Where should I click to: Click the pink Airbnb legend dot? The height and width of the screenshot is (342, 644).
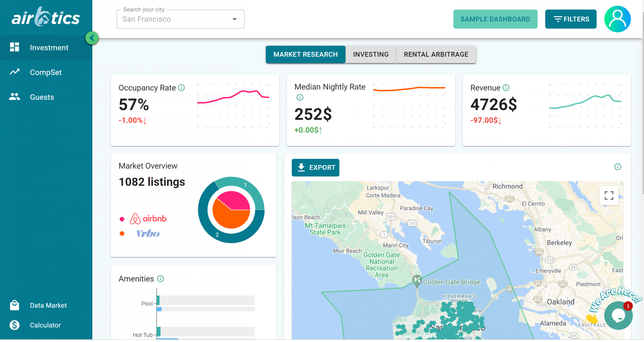[x=122, y=219]
